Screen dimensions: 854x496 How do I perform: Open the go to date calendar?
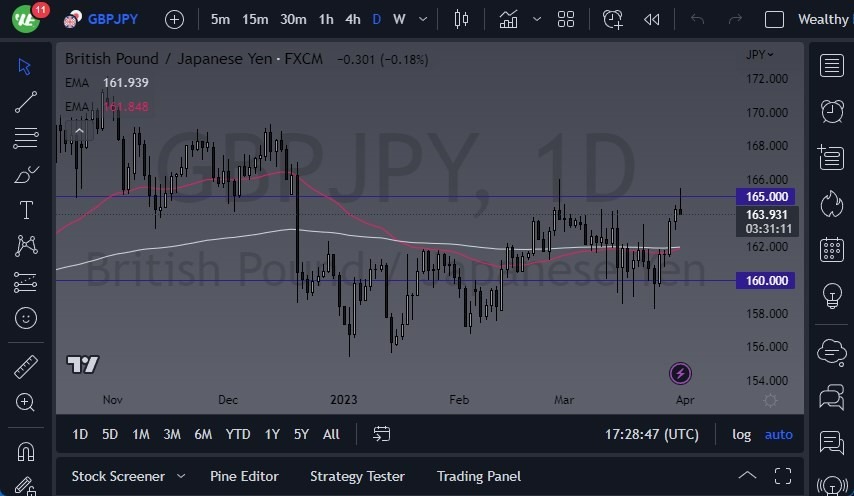tap(381, 434)
